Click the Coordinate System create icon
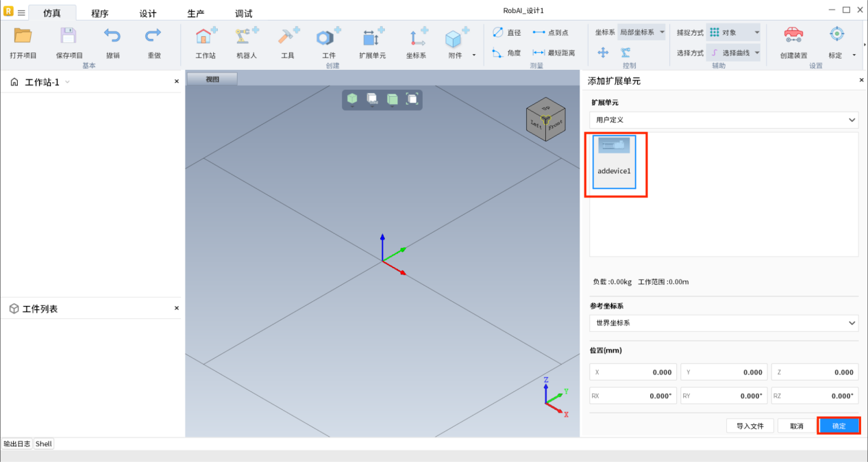Image resolution: width=868 pixels, height=462 pixels. [416, 38]
